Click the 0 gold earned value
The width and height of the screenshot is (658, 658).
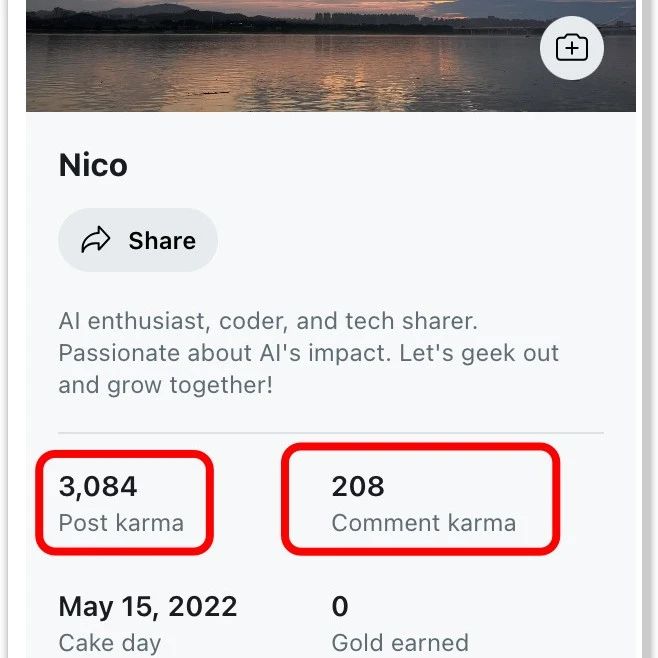pyautogui.click(x=340, y=606)
